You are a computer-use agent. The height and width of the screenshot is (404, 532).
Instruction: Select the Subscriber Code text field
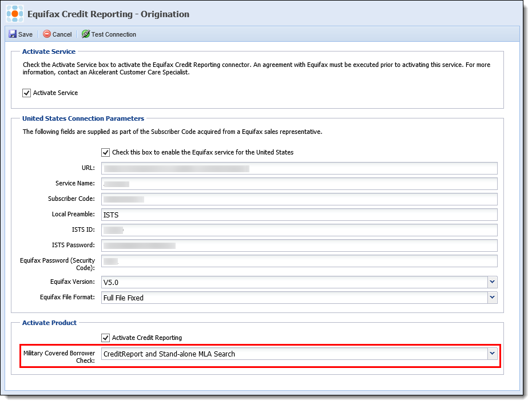(x=299, y=199)
